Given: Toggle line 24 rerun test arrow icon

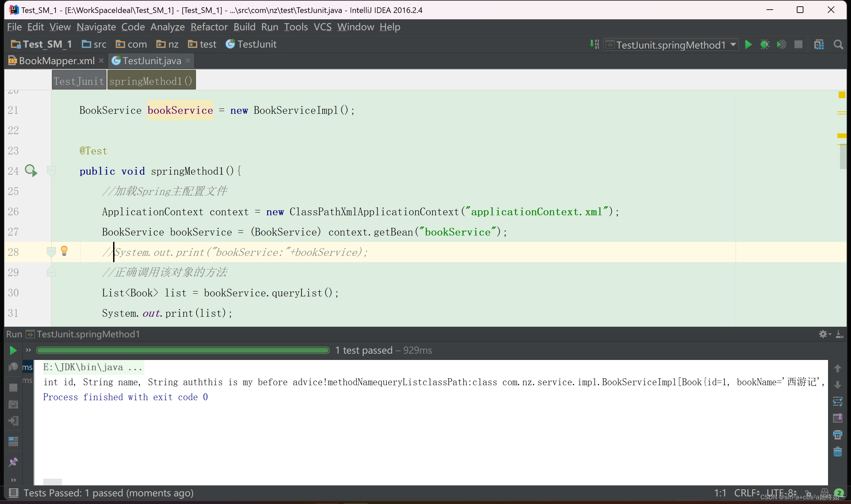Looking at the screenshot, I should 31,171.
